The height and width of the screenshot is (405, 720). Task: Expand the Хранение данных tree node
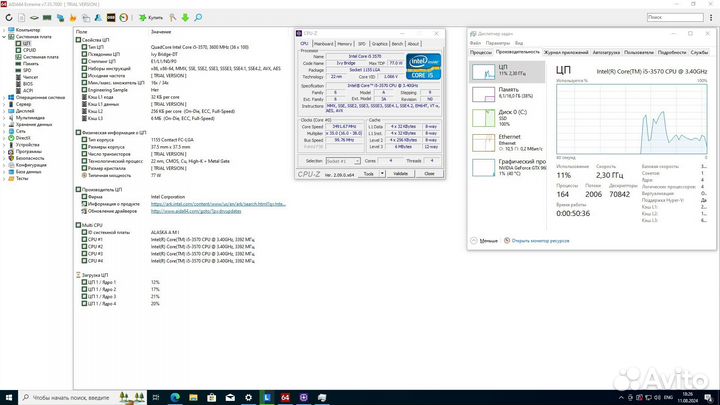tap(4, 124)
